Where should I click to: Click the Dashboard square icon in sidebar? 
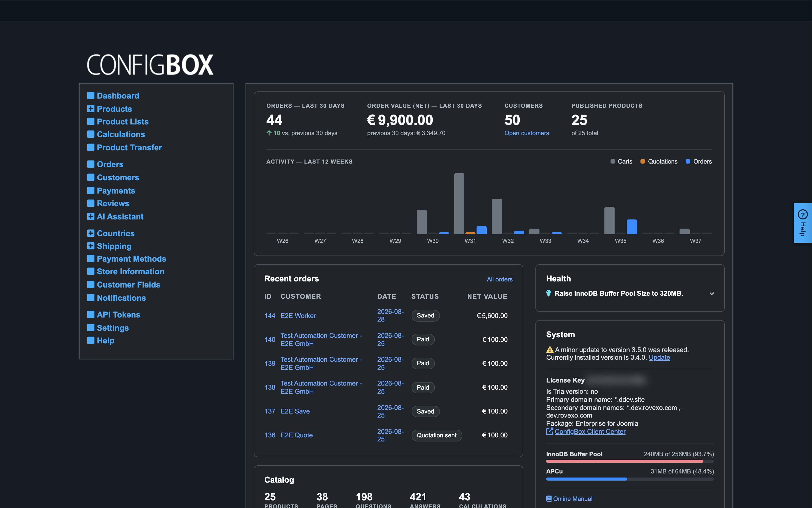click(91, 96)
